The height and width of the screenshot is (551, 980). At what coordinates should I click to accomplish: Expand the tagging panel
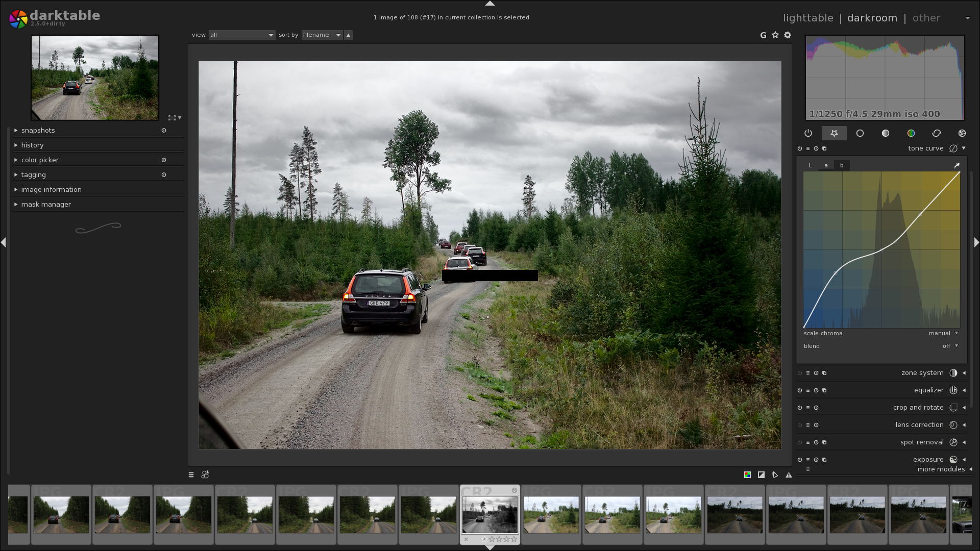98,175
